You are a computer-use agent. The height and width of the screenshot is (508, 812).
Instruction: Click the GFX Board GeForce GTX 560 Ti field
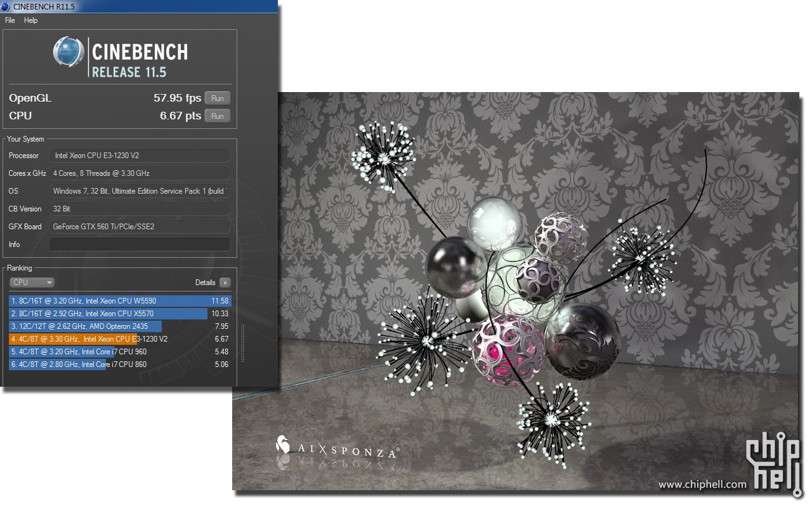(140, 227)
